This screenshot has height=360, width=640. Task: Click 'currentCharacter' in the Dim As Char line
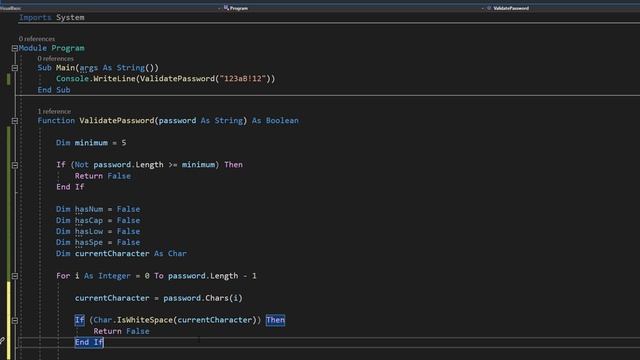(112, 253)
